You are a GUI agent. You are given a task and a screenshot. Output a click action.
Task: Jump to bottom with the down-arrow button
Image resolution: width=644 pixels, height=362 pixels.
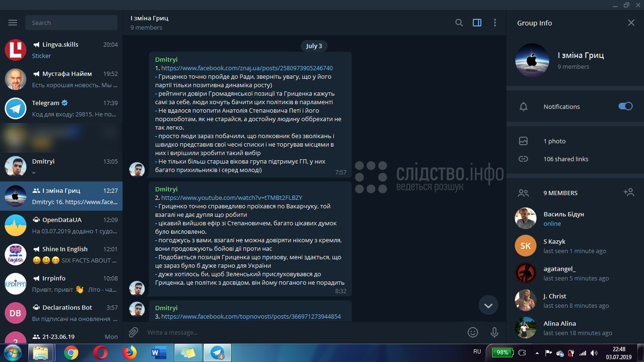pos(488,305)
